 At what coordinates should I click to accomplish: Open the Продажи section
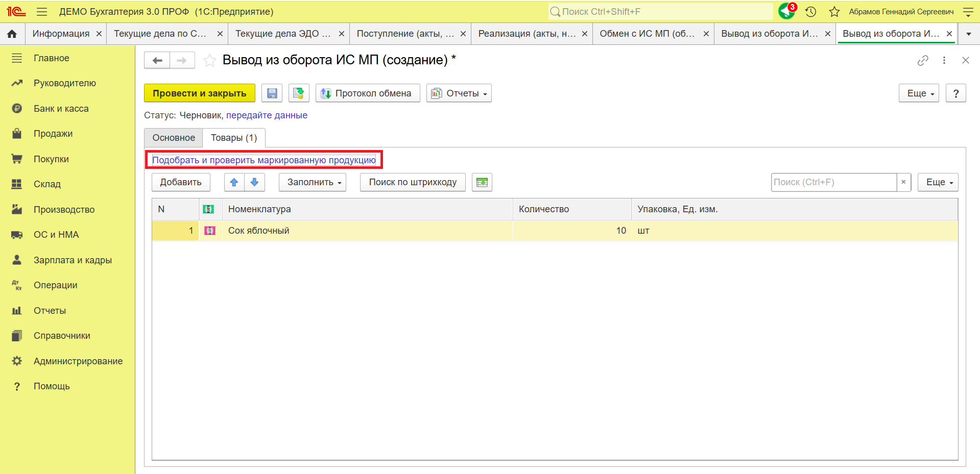point(67,134)
